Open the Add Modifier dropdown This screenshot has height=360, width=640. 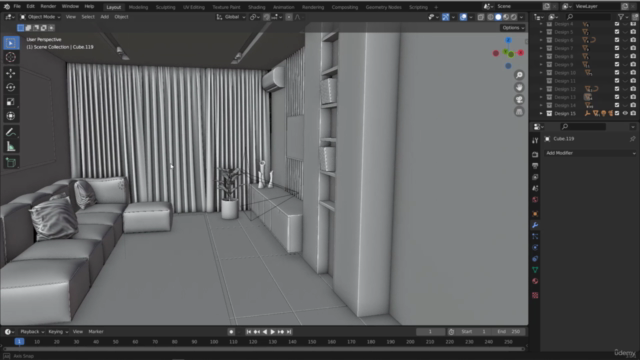590,153
